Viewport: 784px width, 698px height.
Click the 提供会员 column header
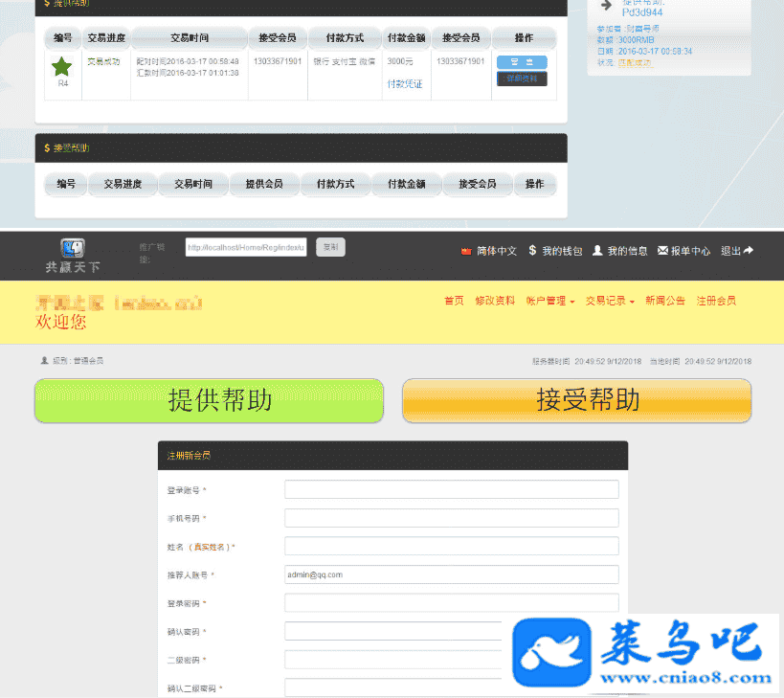click(264, 184)
